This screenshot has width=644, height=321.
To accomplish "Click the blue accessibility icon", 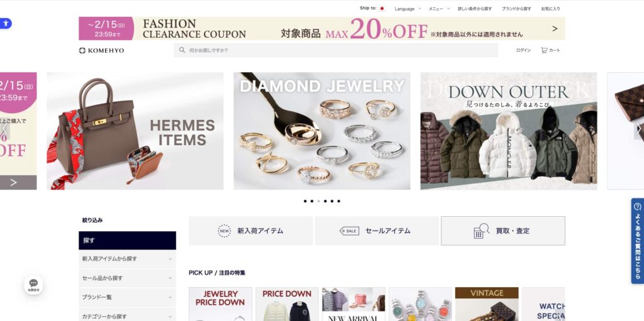I will 5,23.
